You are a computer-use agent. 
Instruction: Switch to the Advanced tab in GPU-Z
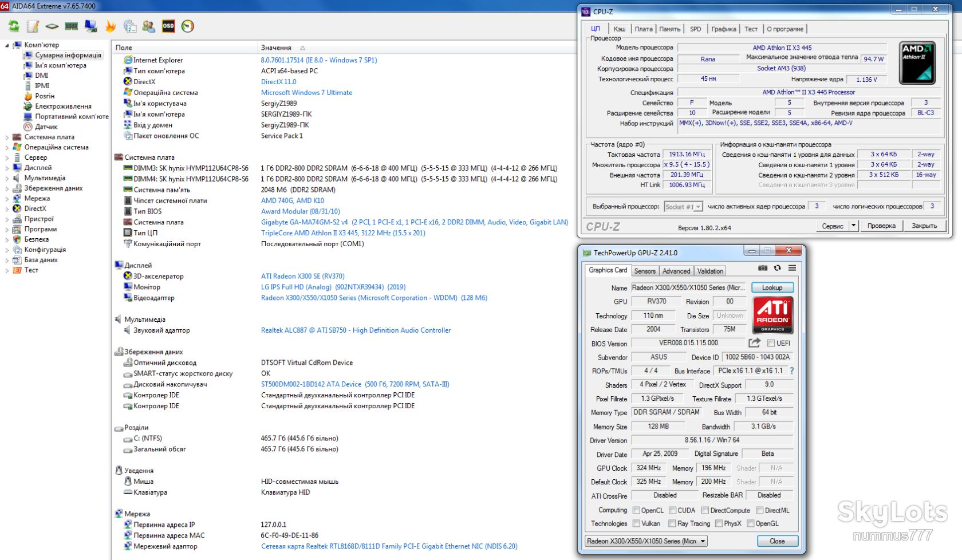[x=676, y=271]
